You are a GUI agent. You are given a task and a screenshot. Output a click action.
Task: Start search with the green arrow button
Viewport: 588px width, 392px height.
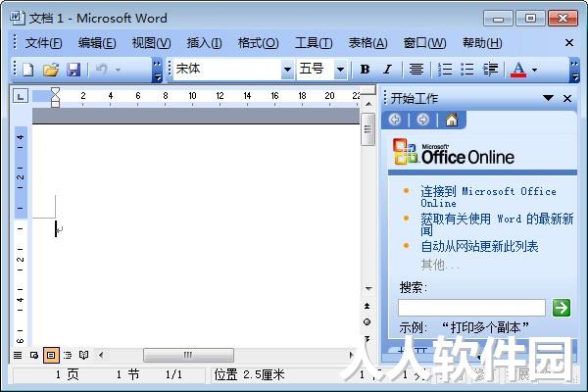tap(561, 308)
